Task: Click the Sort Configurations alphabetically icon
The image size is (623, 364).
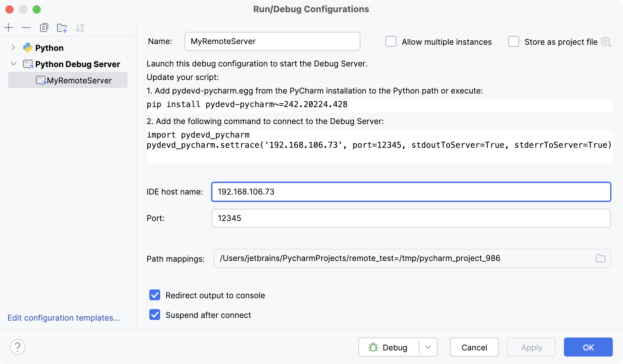Action: tap(79, 28)
